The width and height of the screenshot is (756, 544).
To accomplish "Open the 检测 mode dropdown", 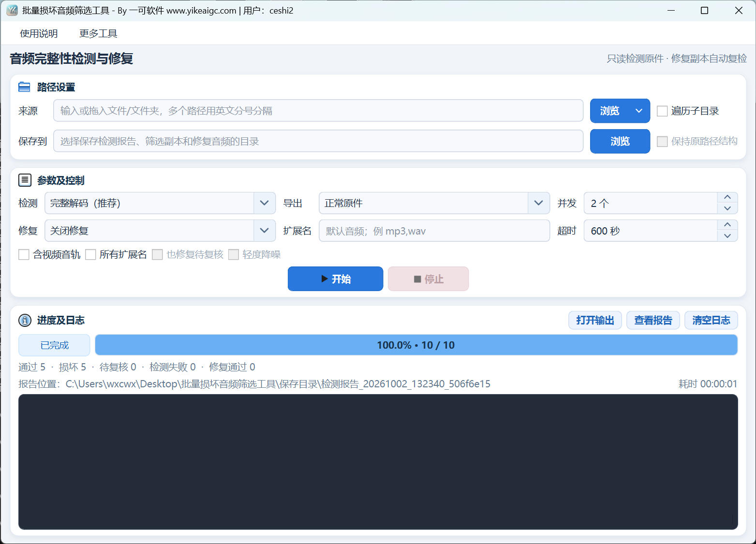I will pos(160,203).
